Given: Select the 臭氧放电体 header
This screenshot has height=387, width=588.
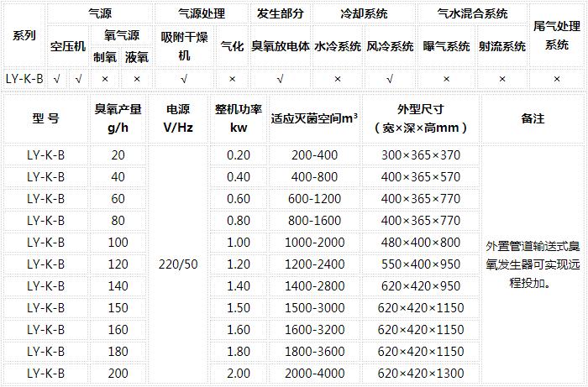Looking at the screenshot, I should point(280,46).
